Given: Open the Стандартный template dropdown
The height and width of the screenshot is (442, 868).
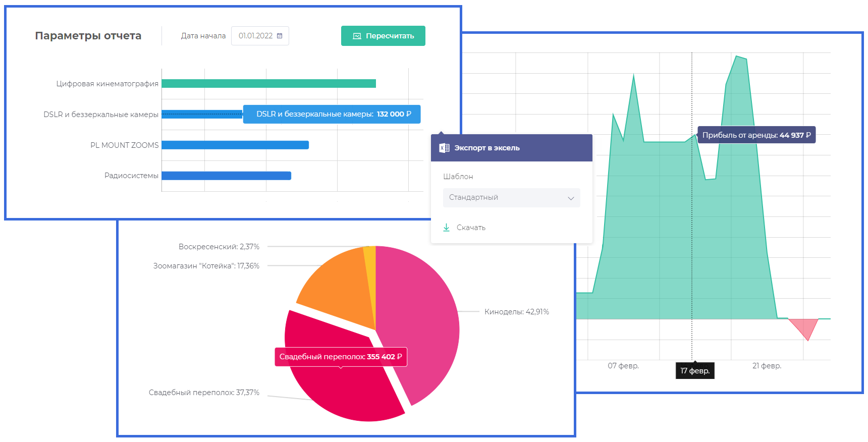Looking at the screenshot, I should (511, 197).
